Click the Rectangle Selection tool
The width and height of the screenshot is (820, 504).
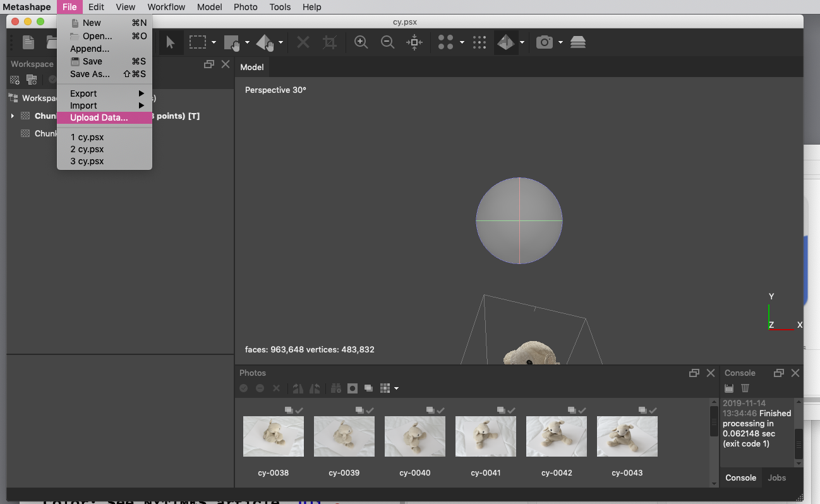[198, 42]
